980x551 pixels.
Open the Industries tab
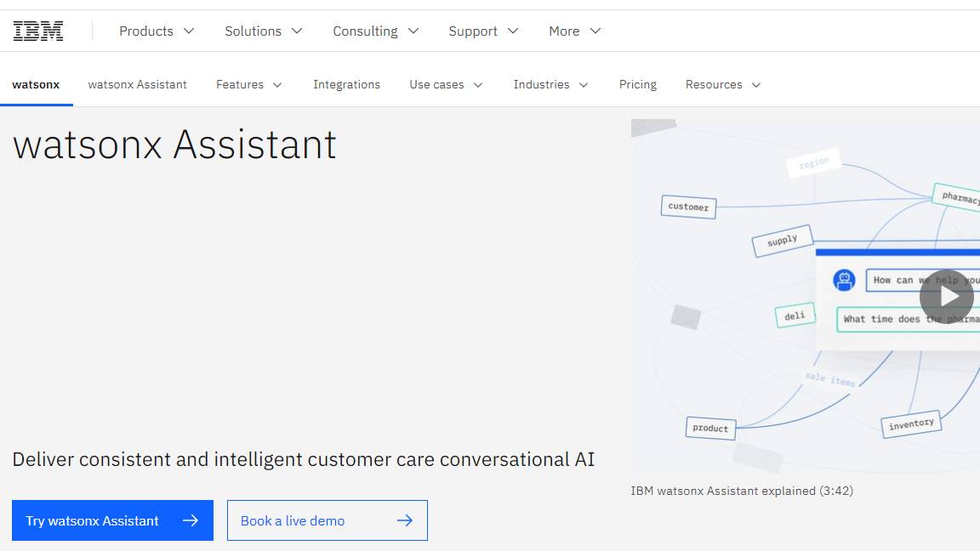tap(550, 84)
